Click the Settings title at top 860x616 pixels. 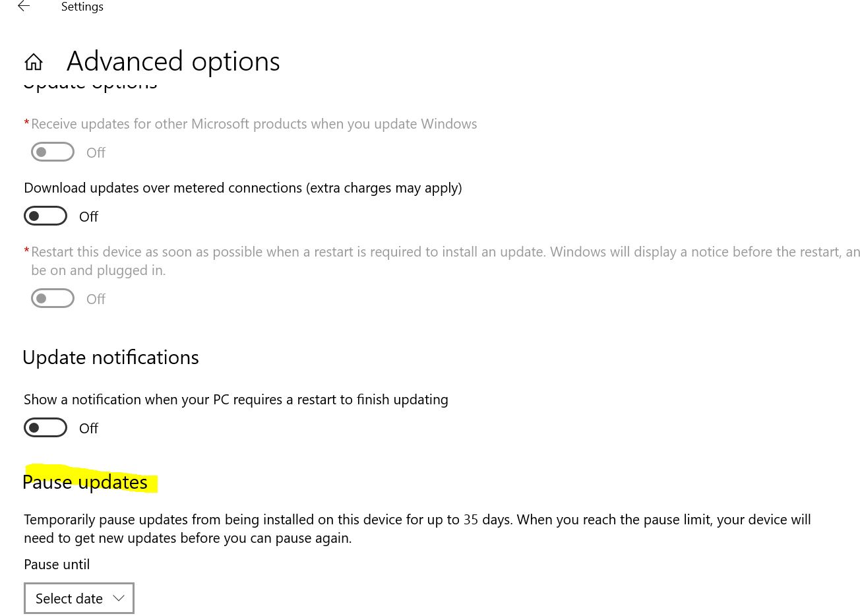click(x=82, y=7)
